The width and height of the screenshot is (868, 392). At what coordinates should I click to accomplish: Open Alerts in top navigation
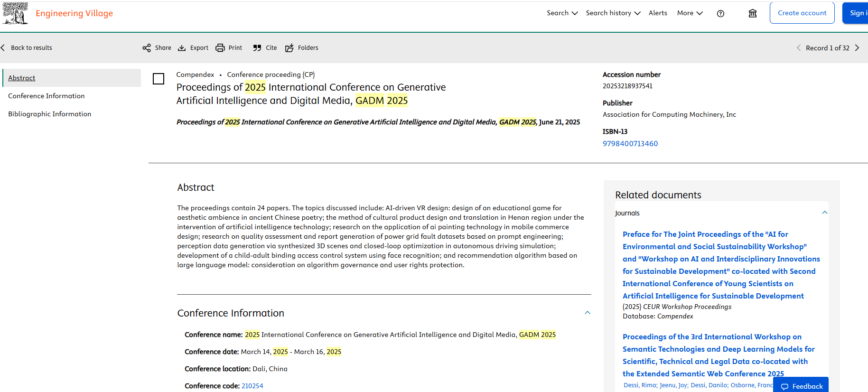[658, 13]
